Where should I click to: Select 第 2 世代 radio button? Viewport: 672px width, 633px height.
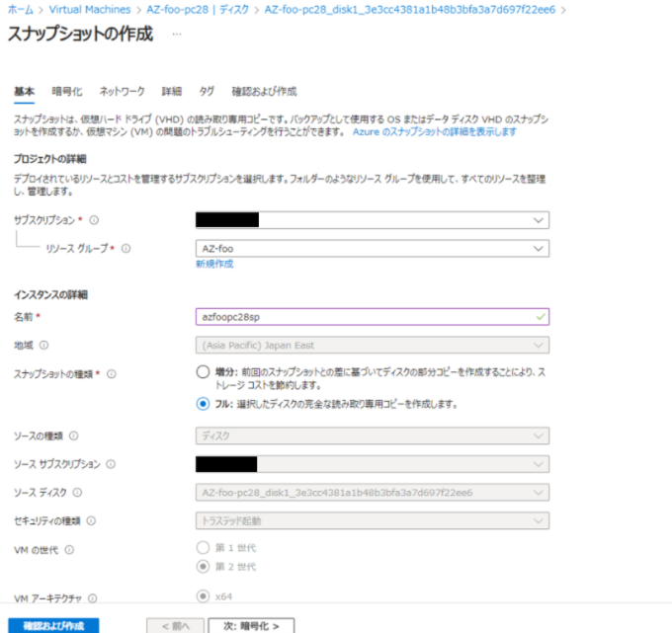203,567
